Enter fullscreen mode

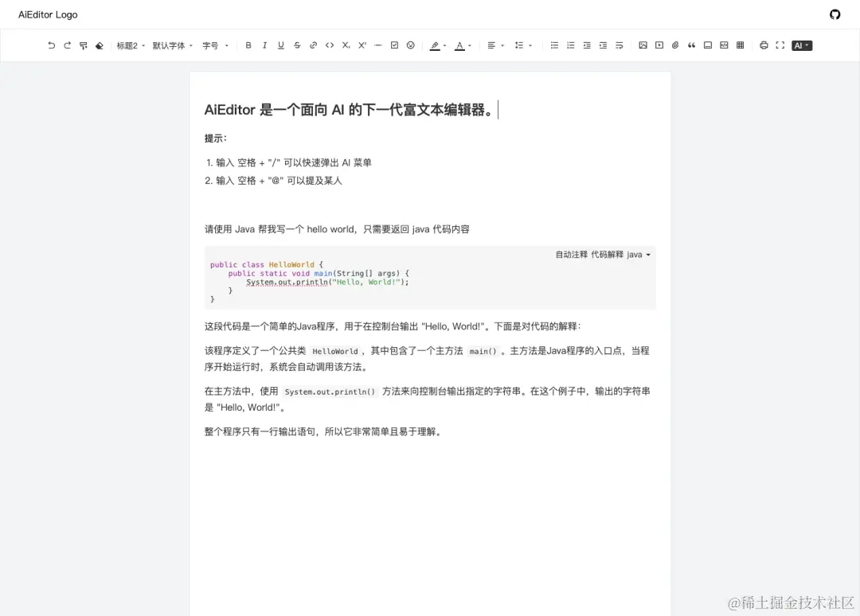coord(780,45)
